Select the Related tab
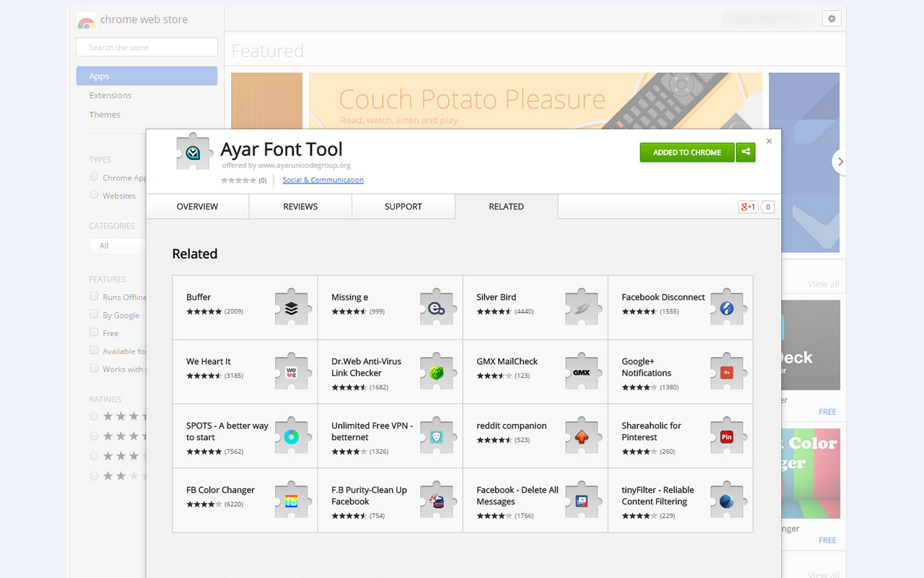Viewport: 924px width, 578px height. (507, 207)
